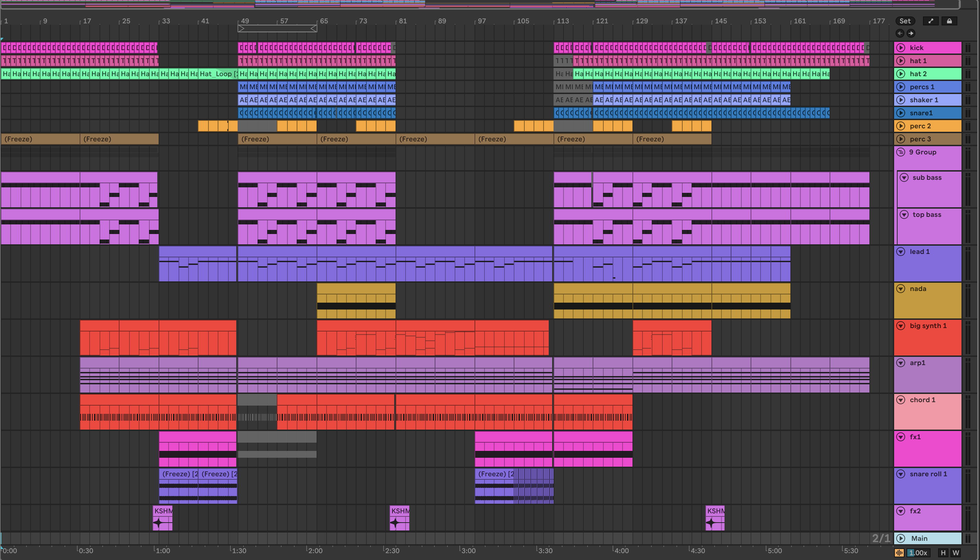The height and width of the screenshot is (560, 980).
Task: Toggle the Automation Mode button
Action: [x=931, y=21]
